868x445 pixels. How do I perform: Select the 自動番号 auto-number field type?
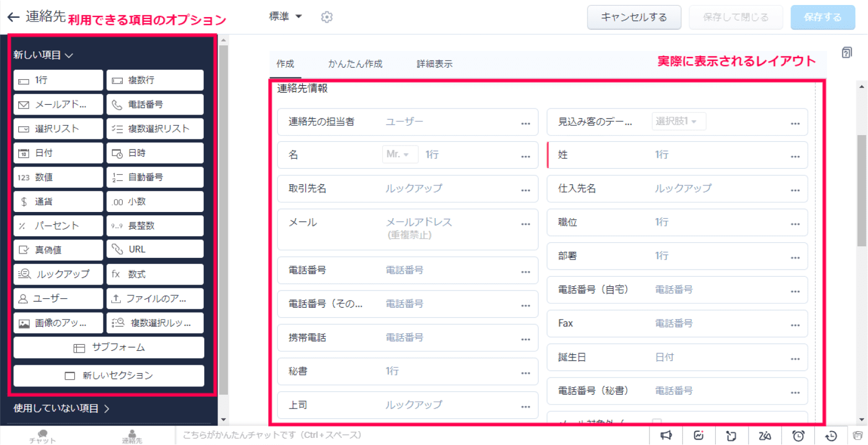pos(155,178)
